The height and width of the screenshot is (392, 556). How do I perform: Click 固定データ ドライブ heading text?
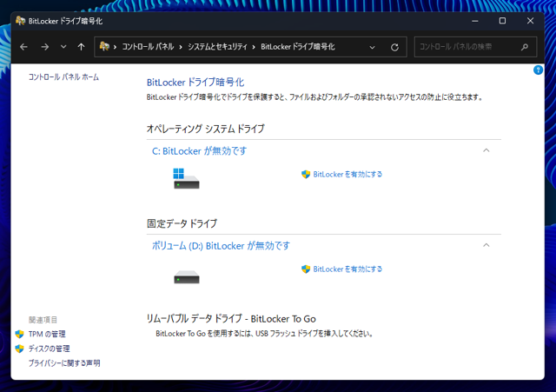coord(182,223)
